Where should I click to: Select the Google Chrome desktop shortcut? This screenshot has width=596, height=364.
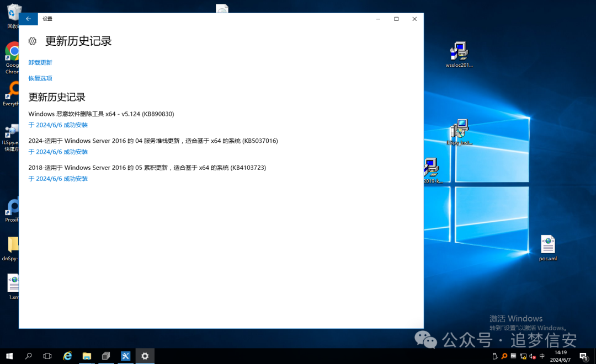[x=12, y=58]
